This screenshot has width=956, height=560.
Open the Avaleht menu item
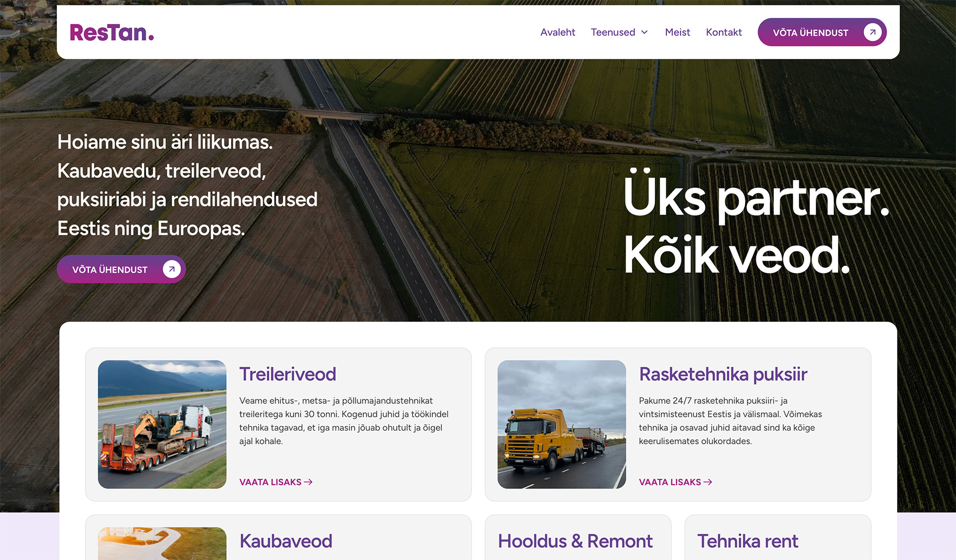pos(557,32)
